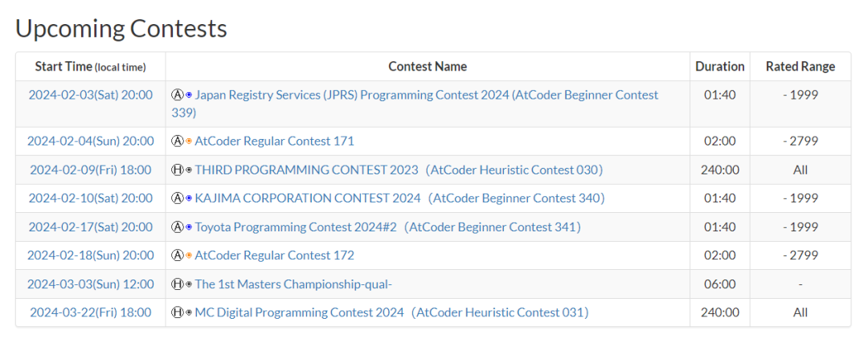Open AtCoder Regular Contest 172 link

click(275, 255)
